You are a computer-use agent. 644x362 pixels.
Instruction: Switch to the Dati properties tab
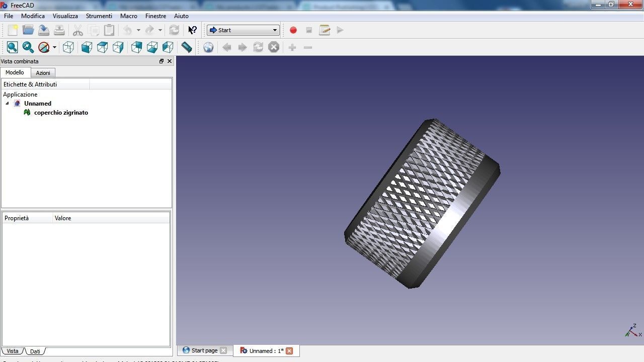(35, 351)
